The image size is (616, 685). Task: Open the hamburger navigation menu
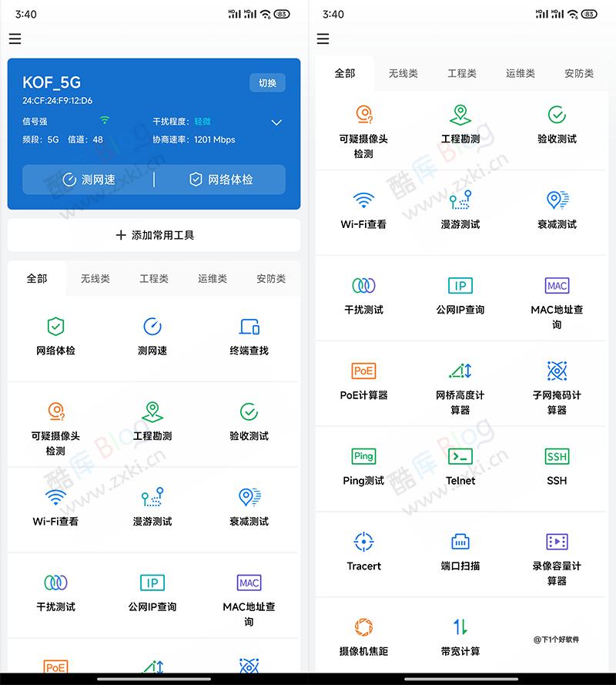pos(15,39)
